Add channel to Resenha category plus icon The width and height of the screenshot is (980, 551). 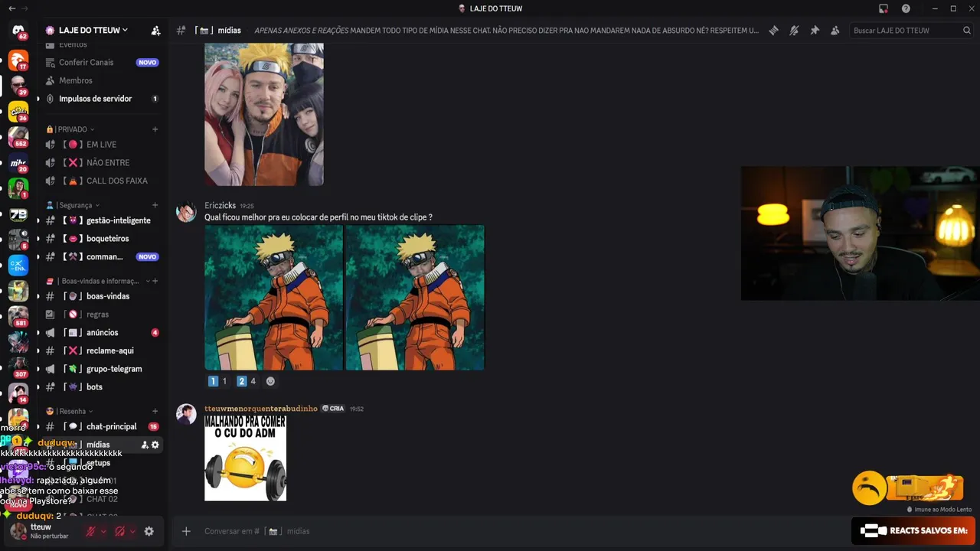[x=155, y=411]
